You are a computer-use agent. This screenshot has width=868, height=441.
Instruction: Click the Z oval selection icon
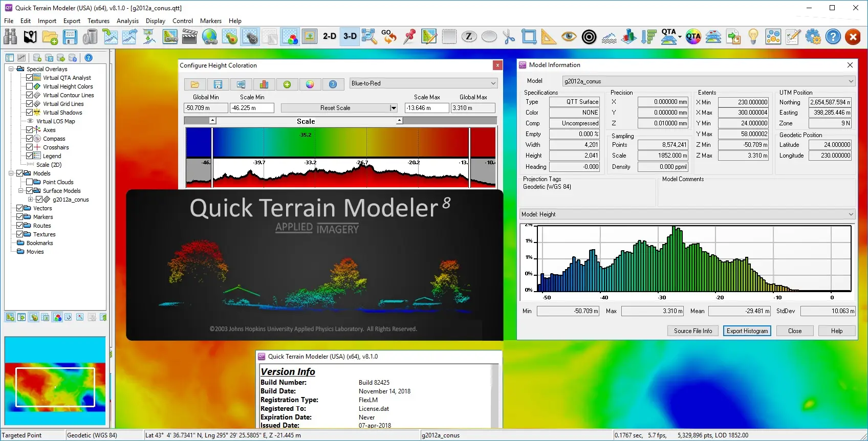[x=469, y=37]
